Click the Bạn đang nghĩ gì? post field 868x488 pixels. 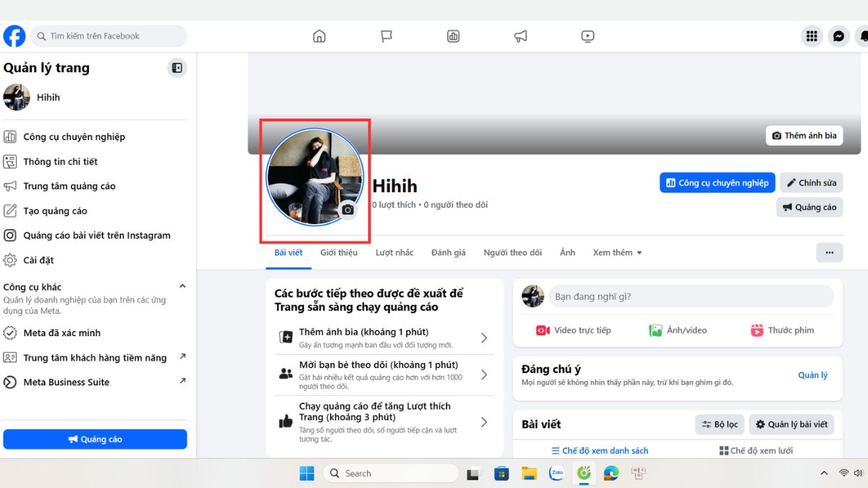(691, 296)
